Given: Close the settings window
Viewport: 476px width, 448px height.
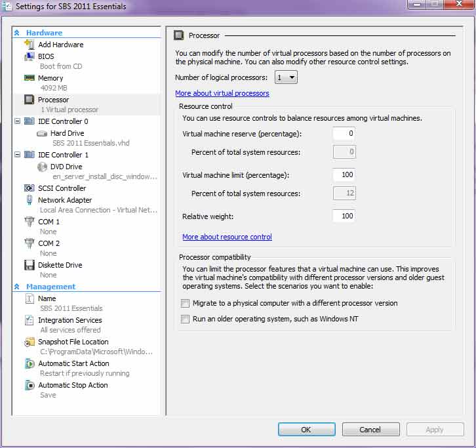Looking at the screenshot, I should tap(459, 4).
